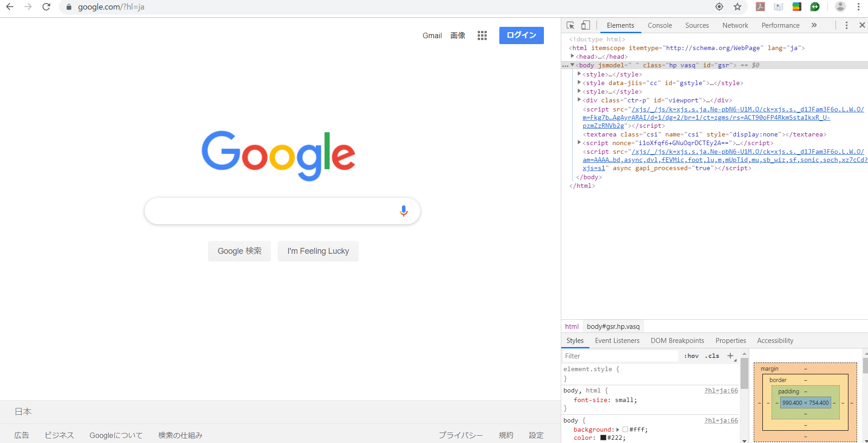The image size is (868, 443).
Task: Expand the div ctr-p viewport element
Action: [x=579, y=100]
